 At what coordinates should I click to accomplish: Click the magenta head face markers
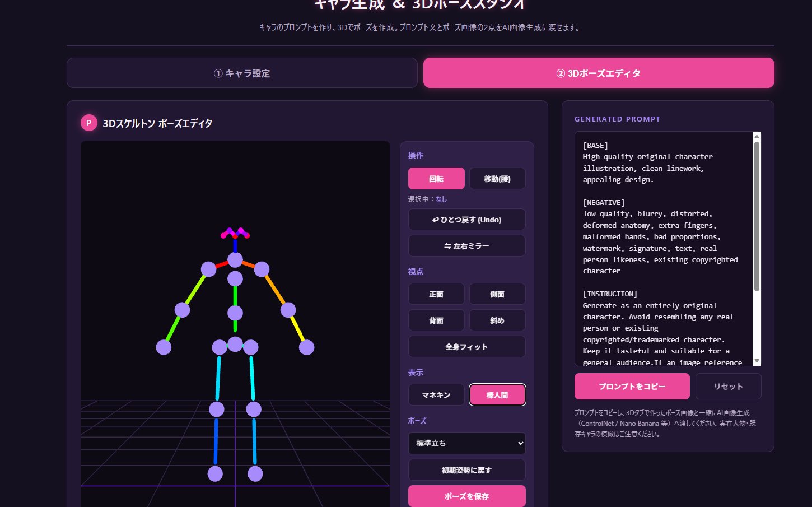point(235,232)
